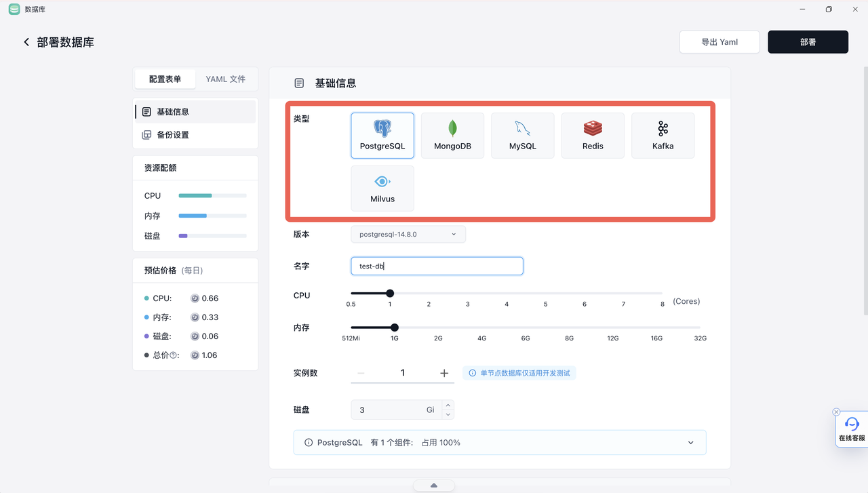Image resolution: width=868 pixels, height=493 pixels.
Task: Switch to the YAML 文件 tab
Action: (x=226, y=79)
